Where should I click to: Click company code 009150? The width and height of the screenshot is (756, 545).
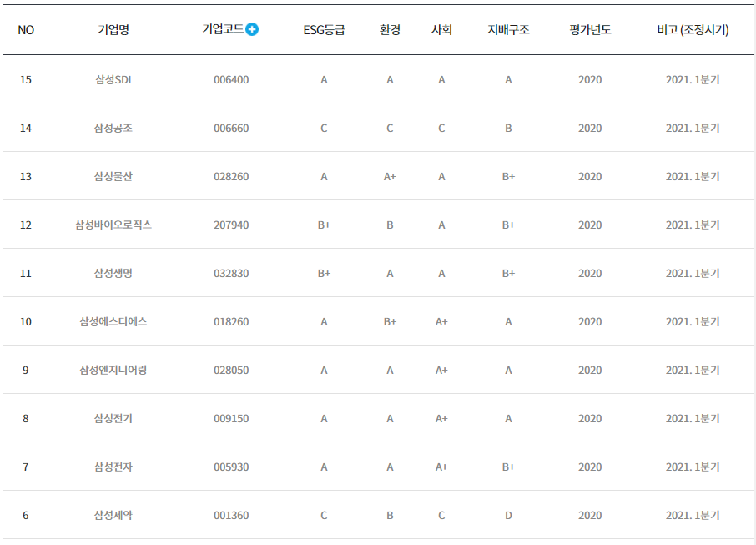[x=231, y=419]
